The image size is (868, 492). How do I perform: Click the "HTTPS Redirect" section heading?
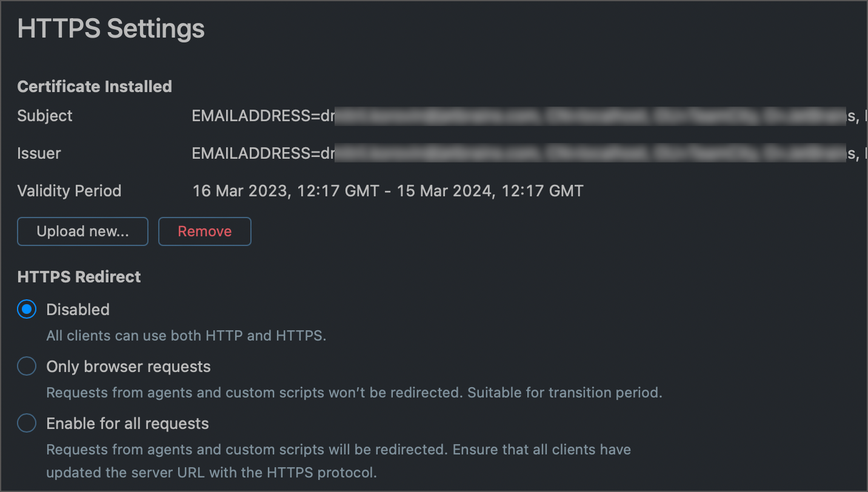point(79,276)
